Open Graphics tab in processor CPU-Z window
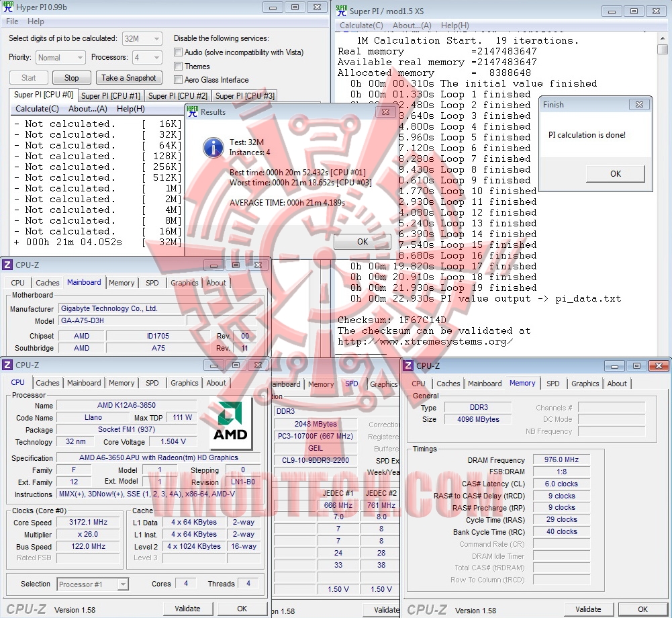 [x=185, y=382]
